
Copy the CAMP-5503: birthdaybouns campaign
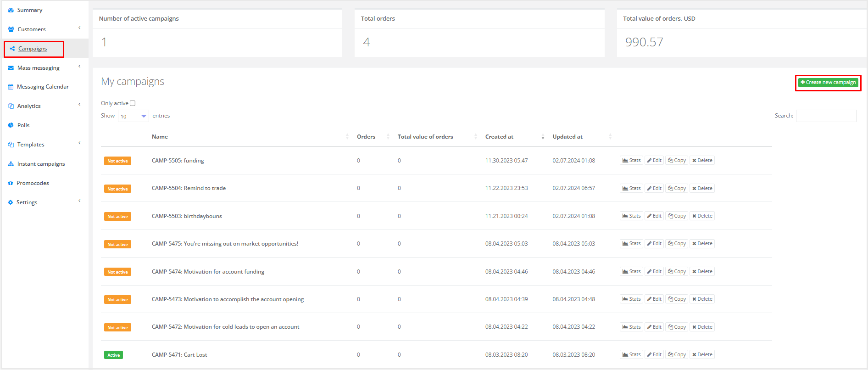coord(677,216)
